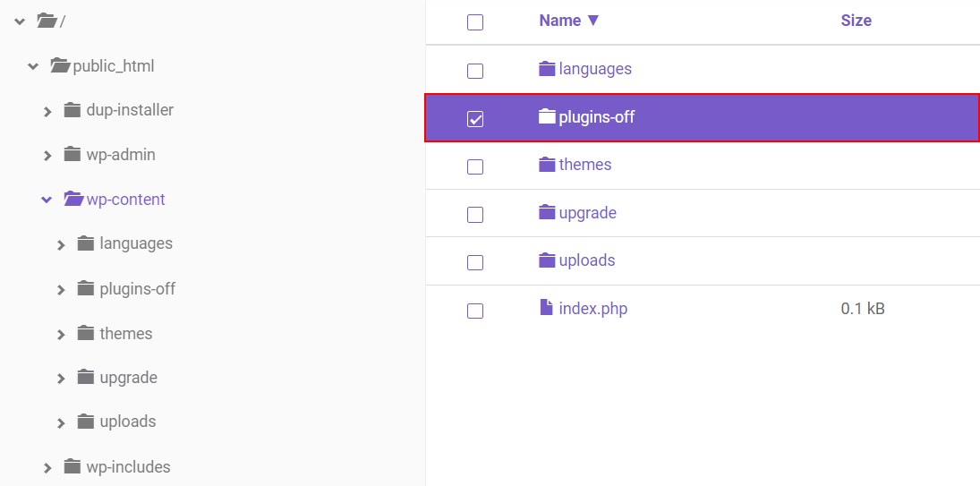Click the themes folder icon in file list
The image size is (980, 486).
tap(547, 165)
